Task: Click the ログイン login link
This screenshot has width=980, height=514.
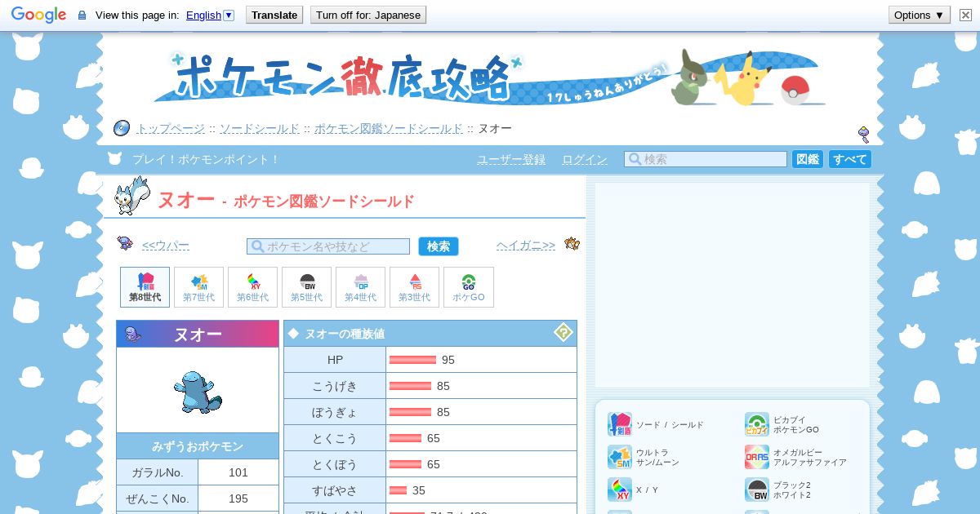Action: coord(585,159)
